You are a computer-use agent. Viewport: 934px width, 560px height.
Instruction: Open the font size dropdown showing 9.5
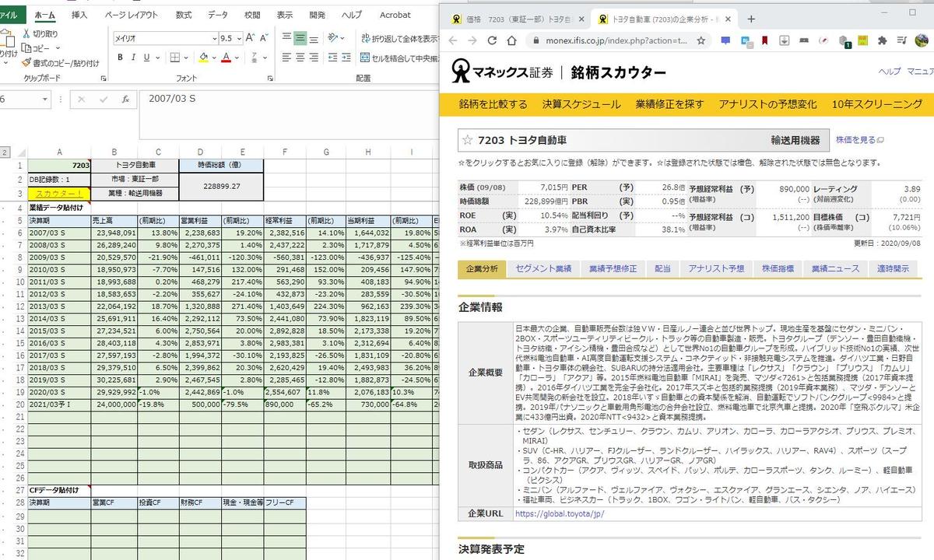pyautogui.click(x=238, y=37)
